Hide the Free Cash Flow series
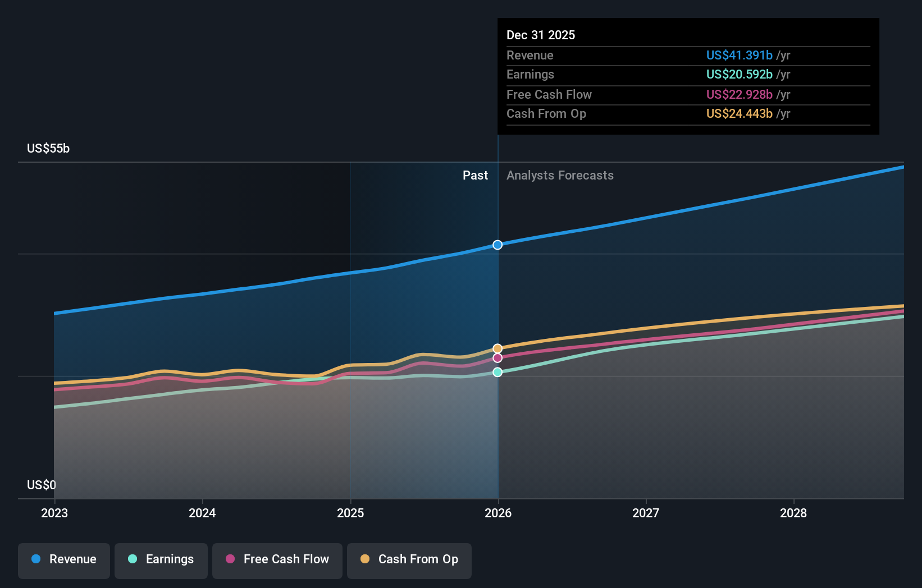This screenshot has width=922, height=588. coord(277,559)
